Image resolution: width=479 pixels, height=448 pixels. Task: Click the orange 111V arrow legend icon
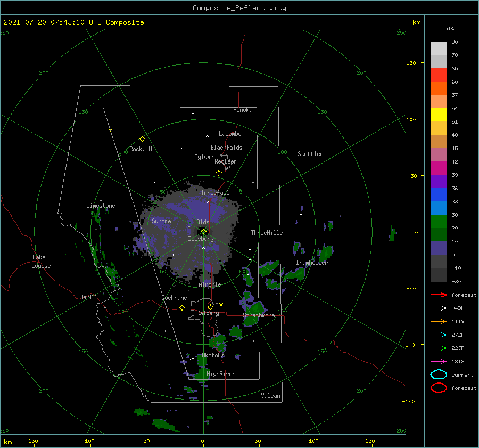tap(439, 321)
